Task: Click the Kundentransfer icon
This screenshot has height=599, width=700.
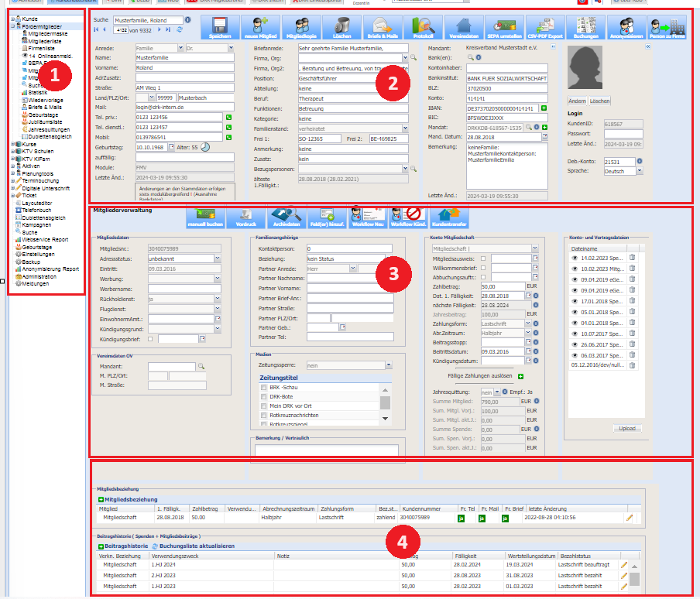Action: [x=449, y=218]
